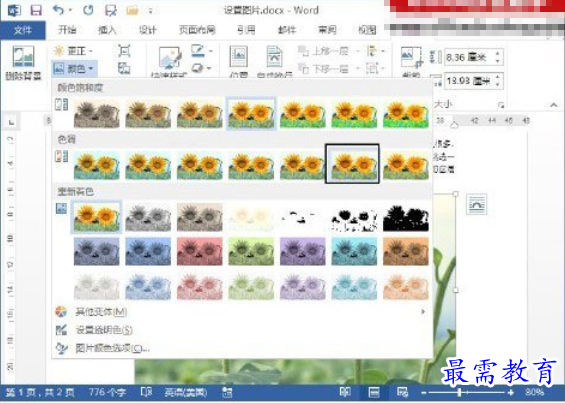Open Picture Color Options (图片颜色选项) menu item

243,348
